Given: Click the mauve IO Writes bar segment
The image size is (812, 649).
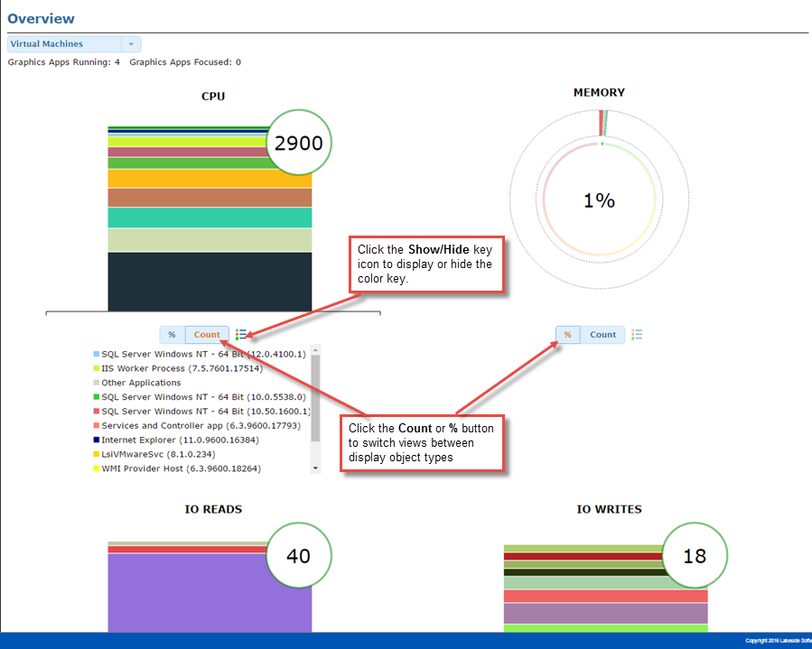Looking at the screenshot, I should click(606, 614).
